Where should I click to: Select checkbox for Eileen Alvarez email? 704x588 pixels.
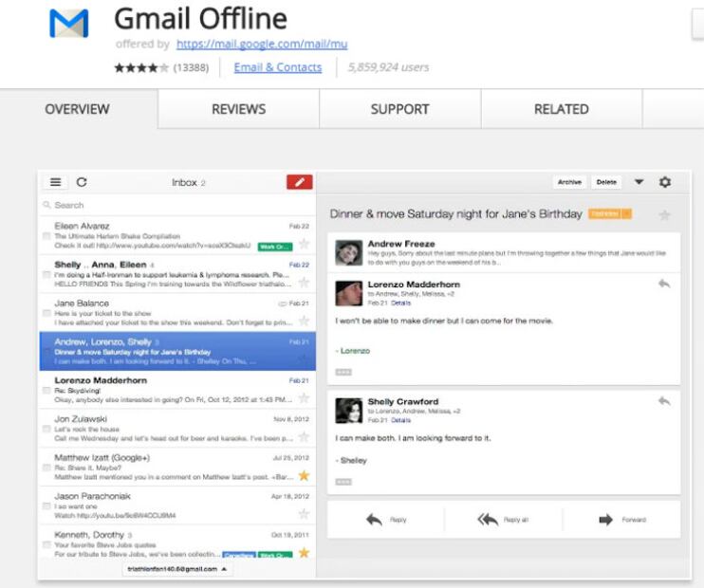click(x=46, y=235)
